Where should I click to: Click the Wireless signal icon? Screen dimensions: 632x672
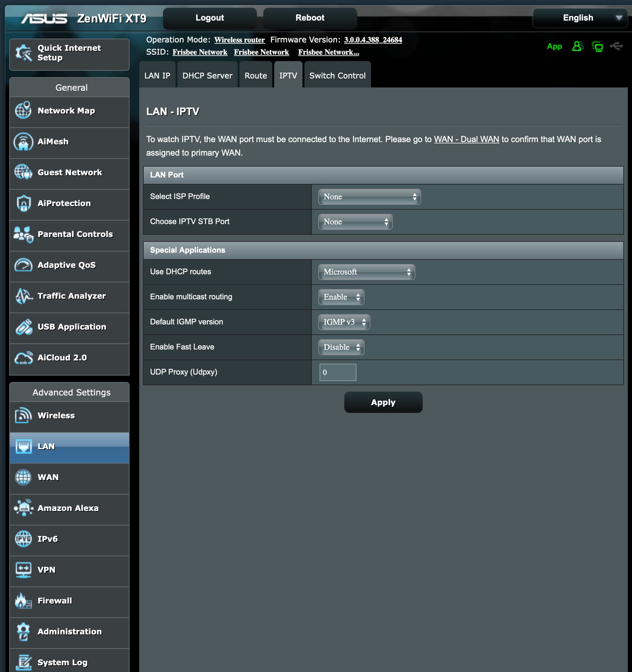pyautogui.click(x=23, y=416)
